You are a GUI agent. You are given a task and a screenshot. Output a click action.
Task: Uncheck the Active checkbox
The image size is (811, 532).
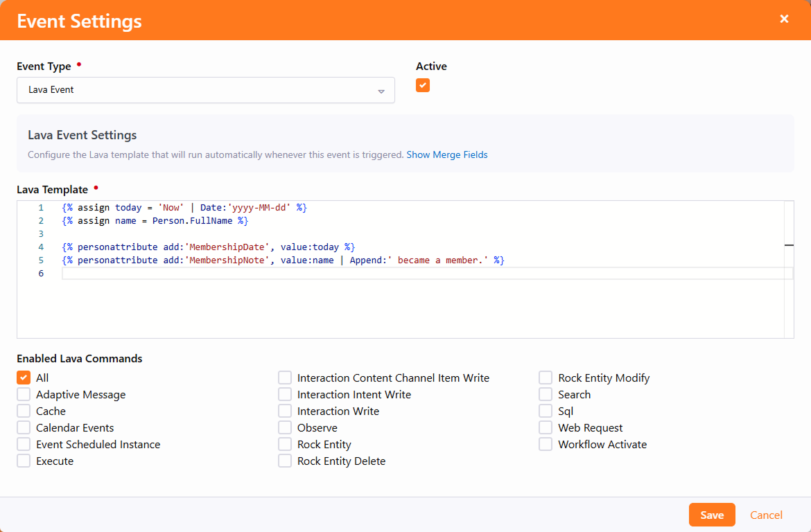[x=423, y=85]
